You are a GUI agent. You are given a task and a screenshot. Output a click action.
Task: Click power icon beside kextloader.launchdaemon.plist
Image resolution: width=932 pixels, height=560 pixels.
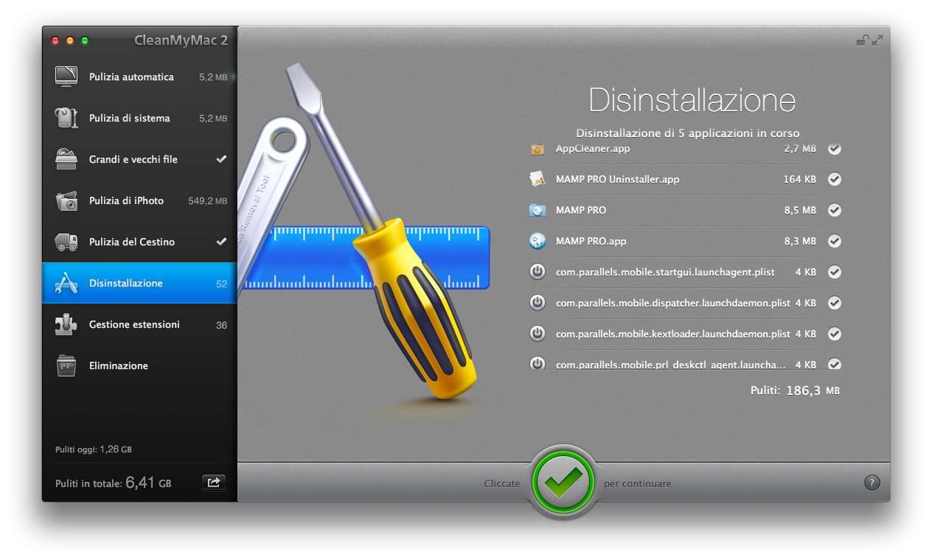538,334
